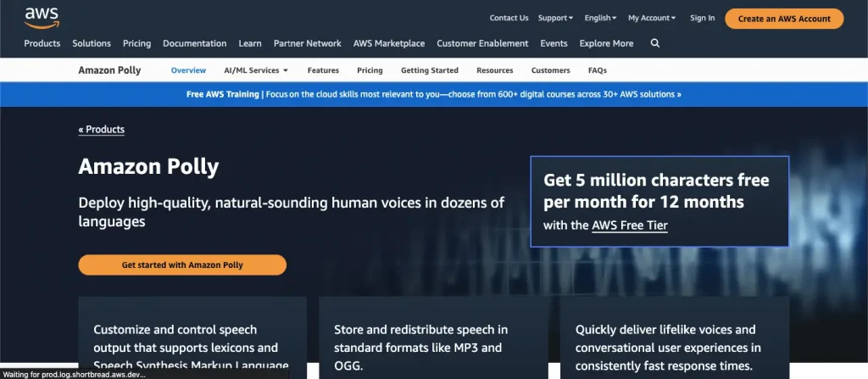Select the FAQs tab
Viewport: 868px width, 379px height.
tap(598, 70)
